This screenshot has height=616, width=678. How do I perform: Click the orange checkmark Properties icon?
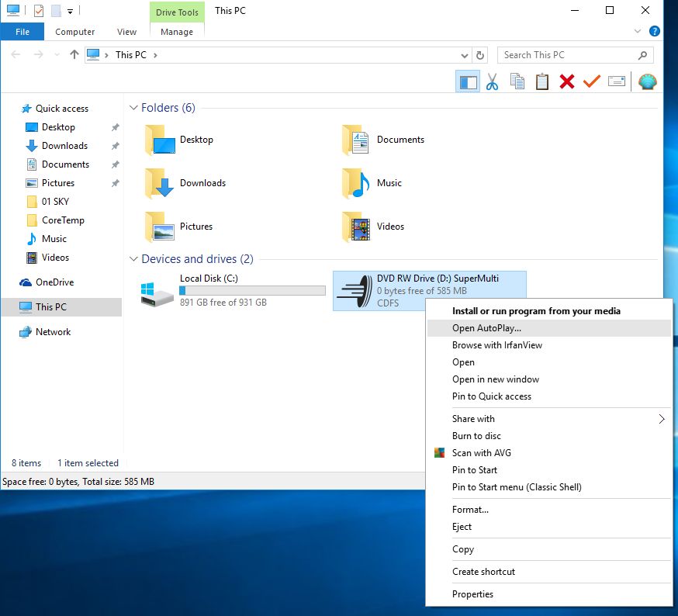tap(592, 81)
